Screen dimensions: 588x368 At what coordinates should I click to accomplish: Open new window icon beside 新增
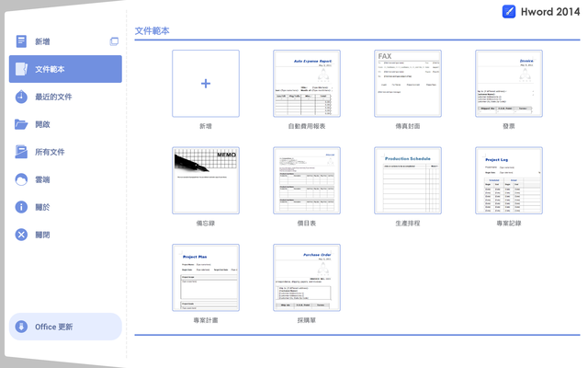point(114,41)
